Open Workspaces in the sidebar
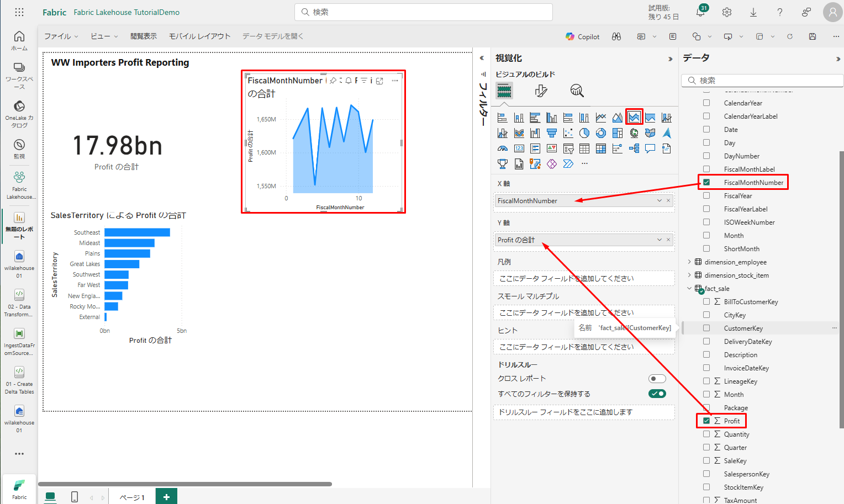Viewport: 844px width, 504px height. click(19, 76)
